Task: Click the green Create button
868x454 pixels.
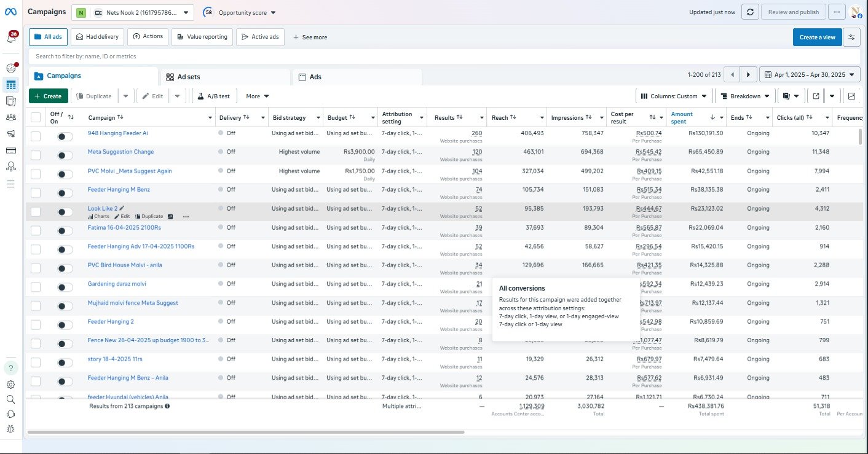Action: pyautogui.click(x=49, y=96)
